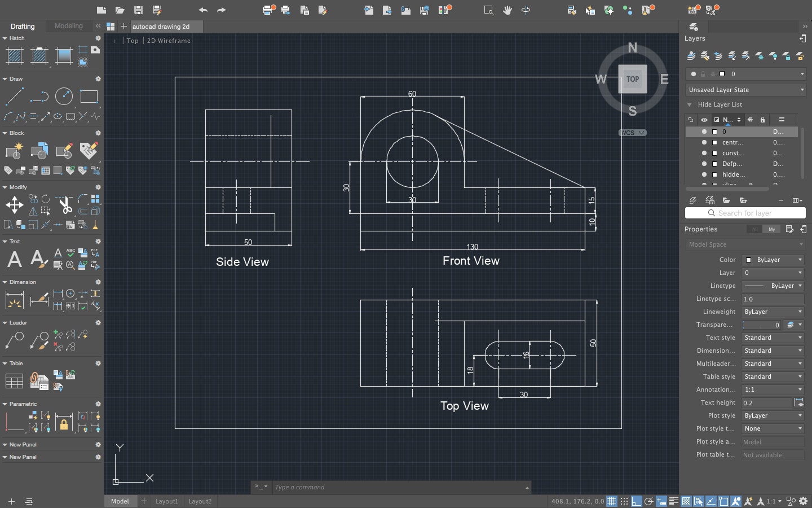This screenshot has height=508, width=812.
Task: Open the Layout1 tab
Action: pyautogui.click(x=166, y=501)
